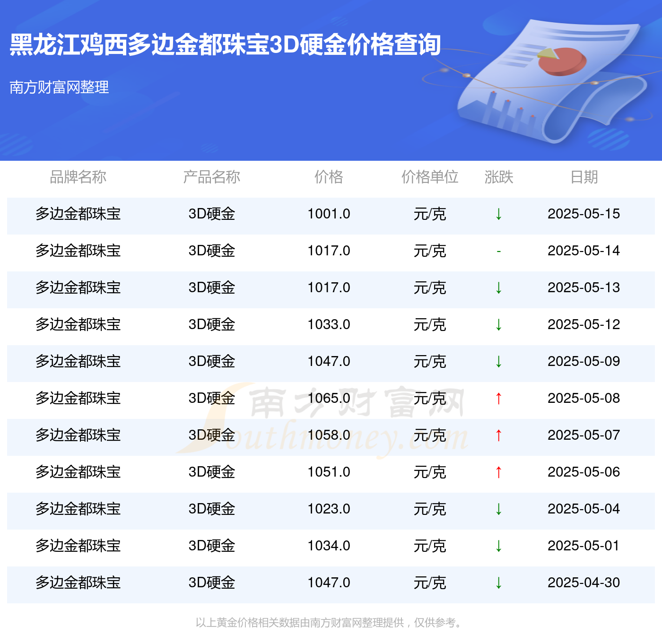The image size is (662, 644).
Task: Select price 1034.0
Action: pos(329,546)
